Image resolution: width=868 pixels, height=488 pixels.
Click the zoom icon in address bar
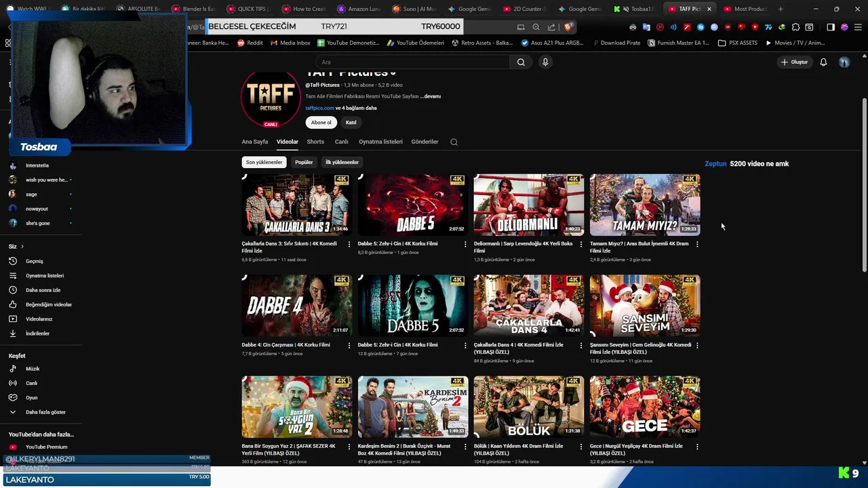point(536,27)
